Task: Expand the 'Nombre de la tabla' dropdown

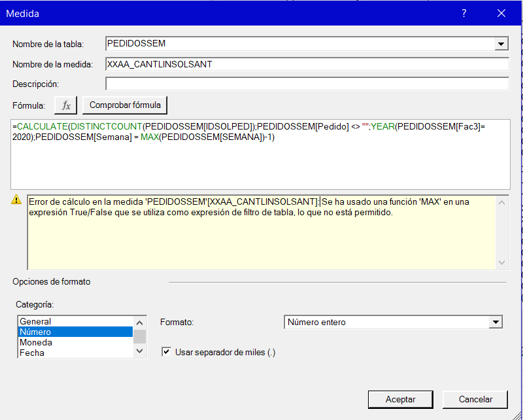Action: pos(501,44)
